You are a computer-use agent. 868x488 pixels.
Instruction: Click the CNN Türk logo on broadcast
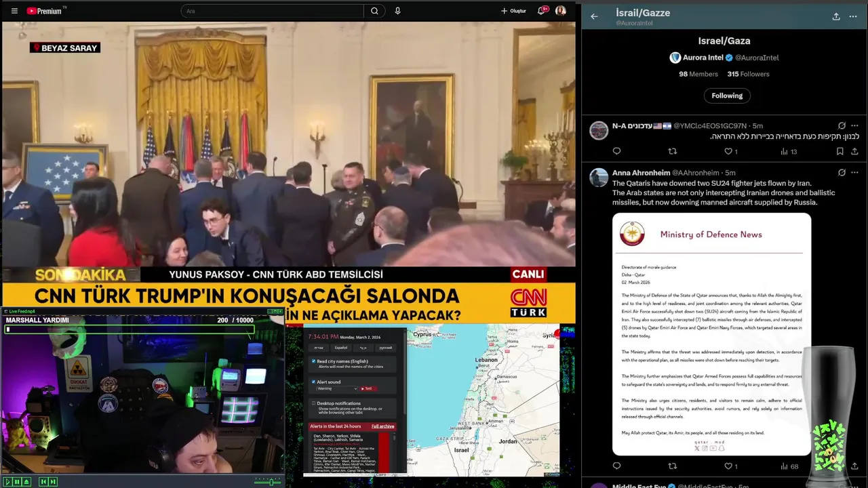pyautogui.click(x=528, y=302)
